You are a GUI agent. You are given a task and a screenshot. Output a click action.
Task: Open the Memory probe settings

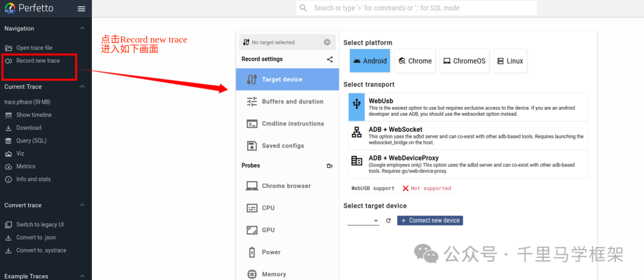[x=287, y=274]
